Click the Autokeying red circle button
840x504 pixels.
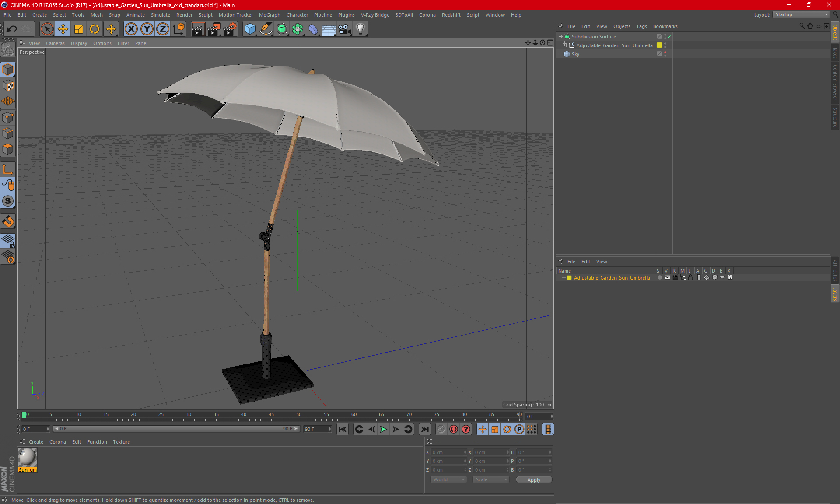pyautogui.click(x=454, y=429)
